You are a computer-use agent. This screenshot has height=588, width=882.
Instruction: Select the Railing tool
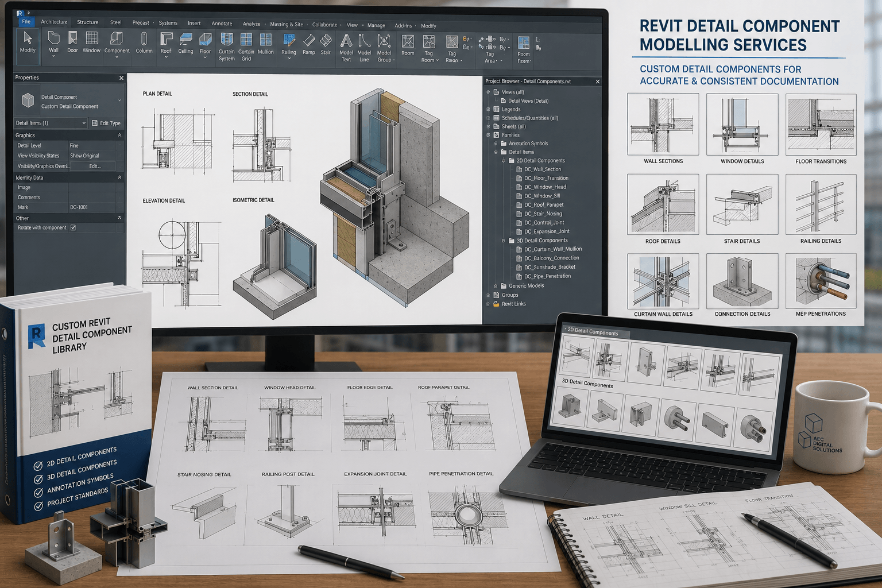pyautogui.click(x=289, y=45)
